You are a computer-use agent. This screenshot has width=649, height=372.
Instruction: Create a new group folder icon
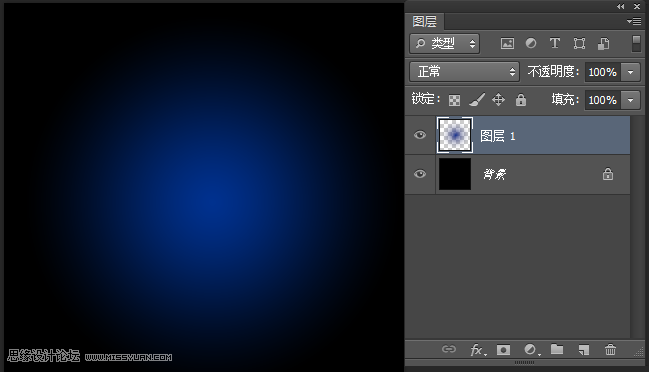tap(557, 350)
